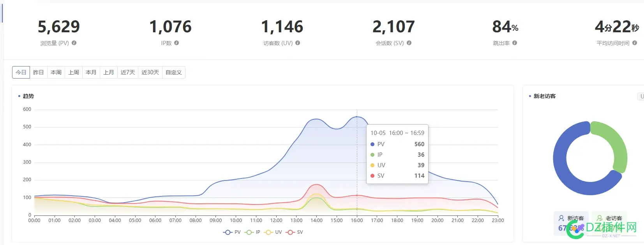
Task: Select 近7天 time range
Action: pos(128,72)
